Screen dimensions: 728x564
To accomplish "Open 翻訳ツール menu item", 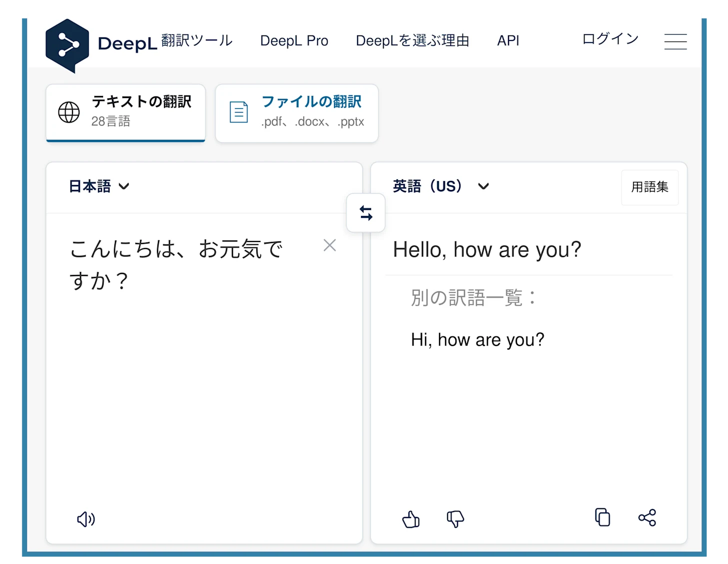I will (x=197, y=40).
